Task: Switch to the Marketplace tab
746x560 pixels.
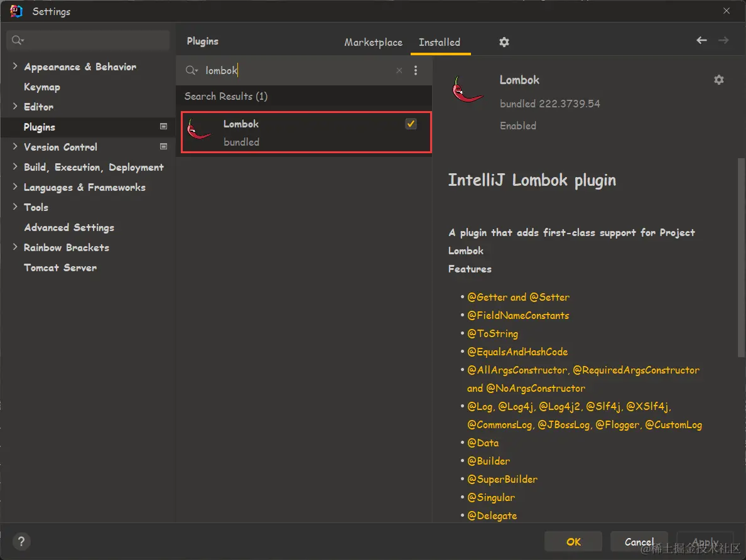Action: [373, 42]
